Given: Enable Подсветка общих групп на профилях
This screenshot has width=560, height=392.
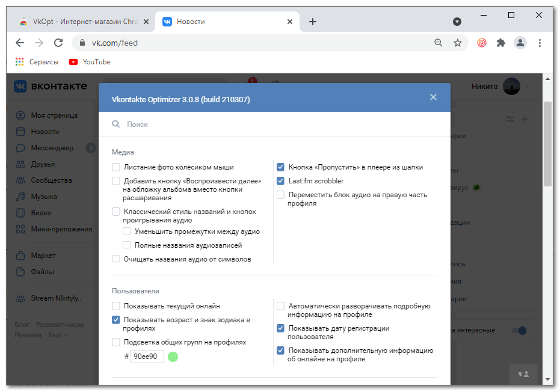Looking at the screenshot, I should pos(115,342).
